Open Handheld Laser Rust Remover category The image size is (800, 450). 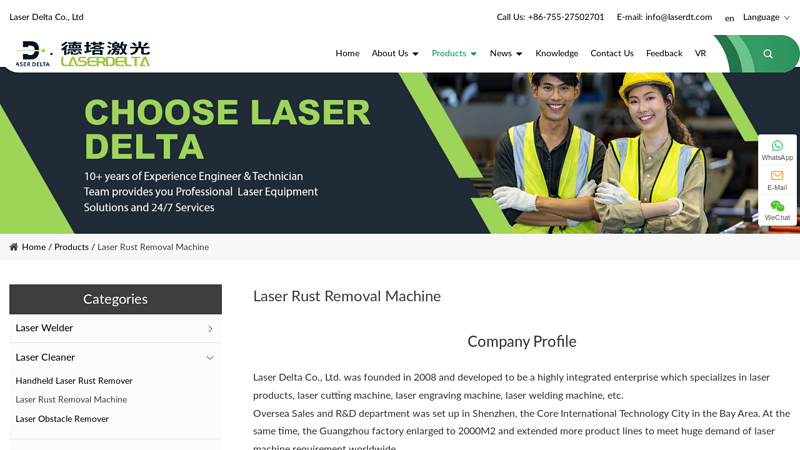(x=74, y=381)
